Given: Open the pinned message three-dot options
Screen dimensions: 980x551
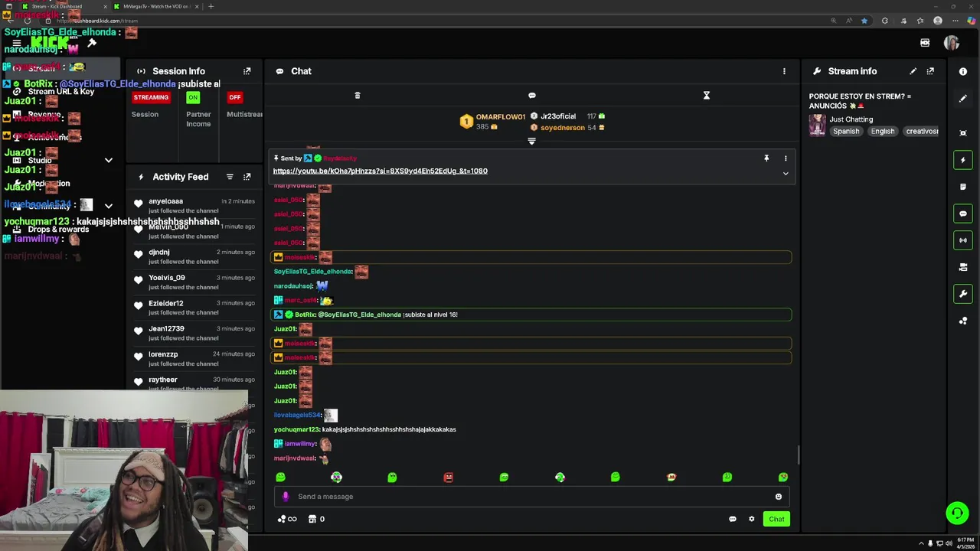Looking at the screenshot, I should coord(786,158).
